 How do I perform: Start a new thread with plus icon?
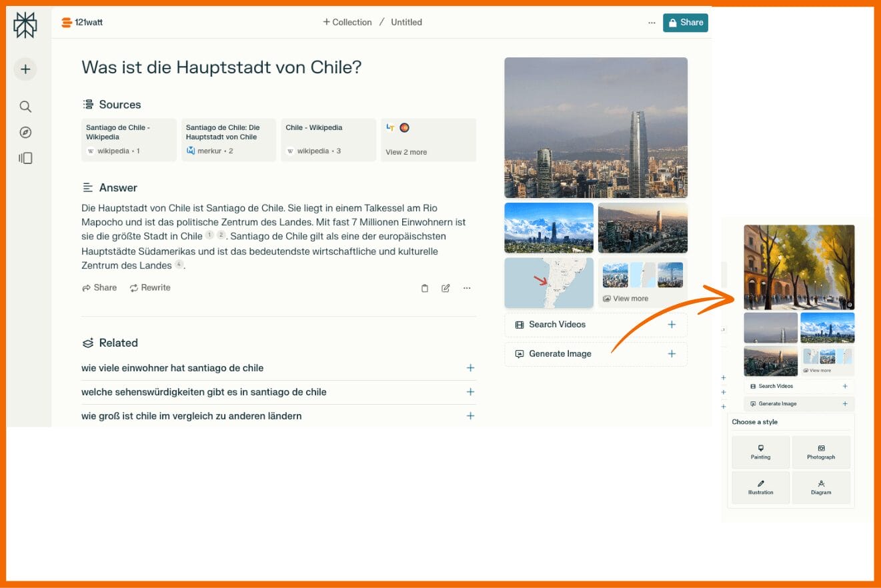tap(25, 69)
